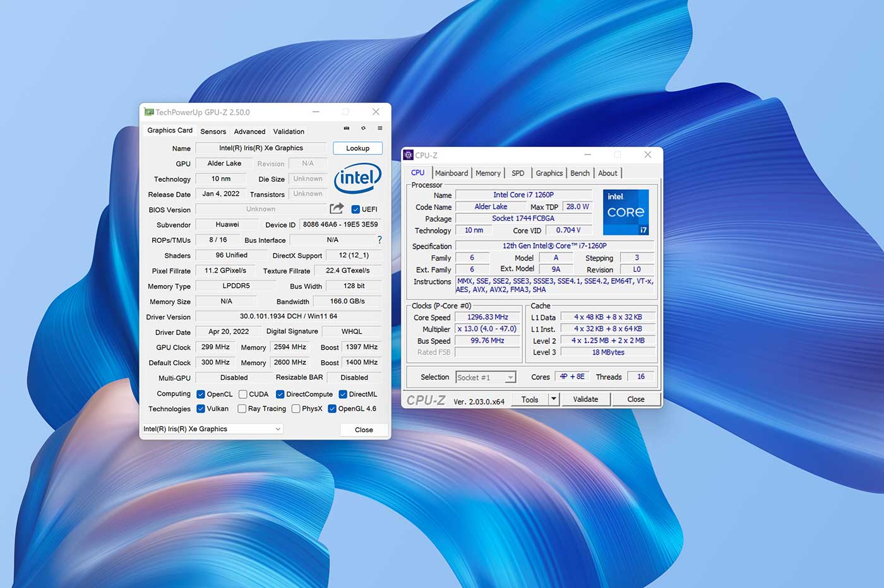Click the Bandwidth value 166.0 GB/s
Screen dimensions: 884x588
(347, 301)
